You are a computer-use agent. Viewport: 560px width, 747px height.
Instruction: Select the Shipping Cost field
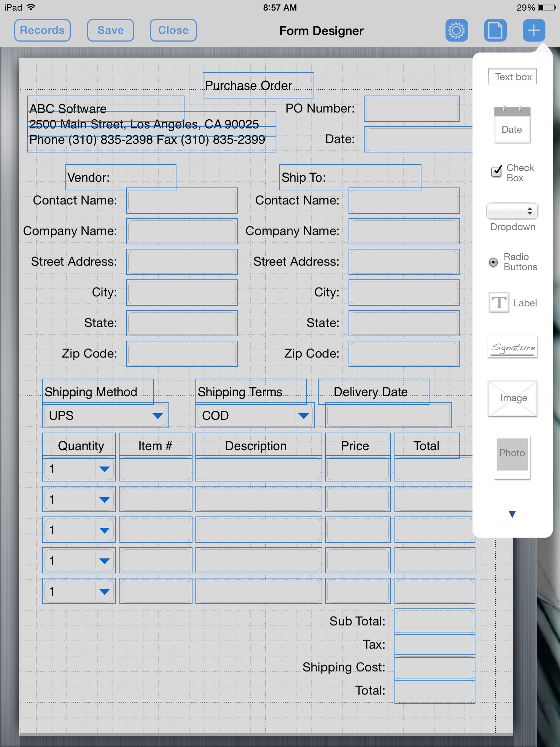(435, 667)
